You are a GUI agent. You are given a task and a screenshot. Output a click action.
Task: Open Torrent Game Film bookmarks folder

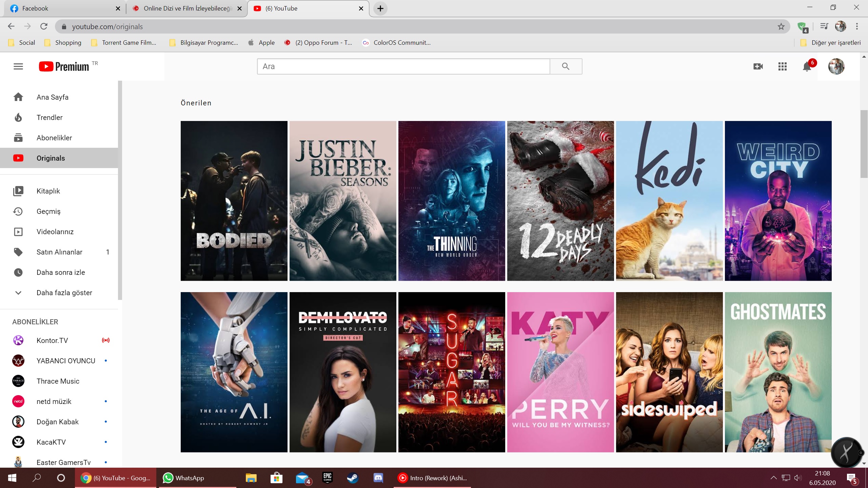tap(124, 43)
